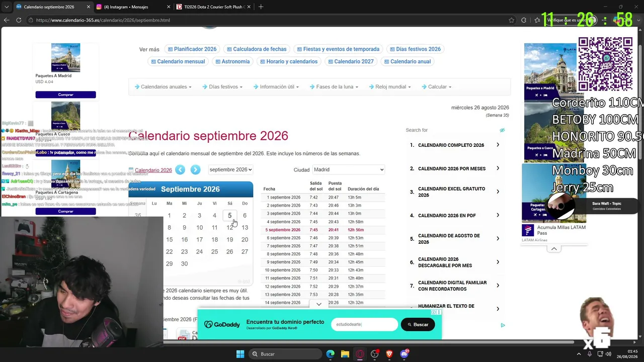Open CALENDARIO EXCEL GRATUITO 2026 item
This screenshot has width=644, height=362.
point(455,192)
